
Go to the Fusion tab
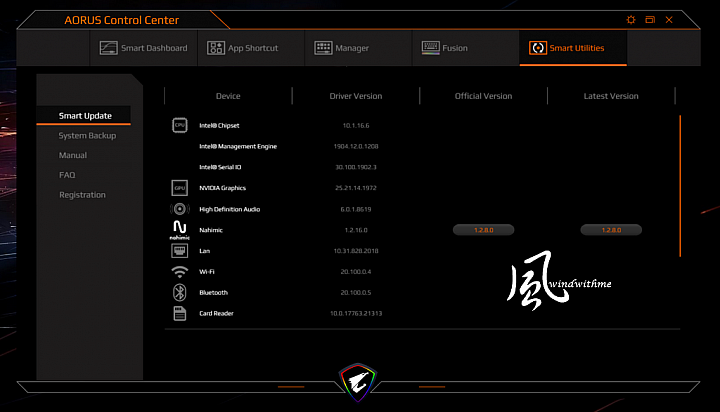(x=466, y=48)
